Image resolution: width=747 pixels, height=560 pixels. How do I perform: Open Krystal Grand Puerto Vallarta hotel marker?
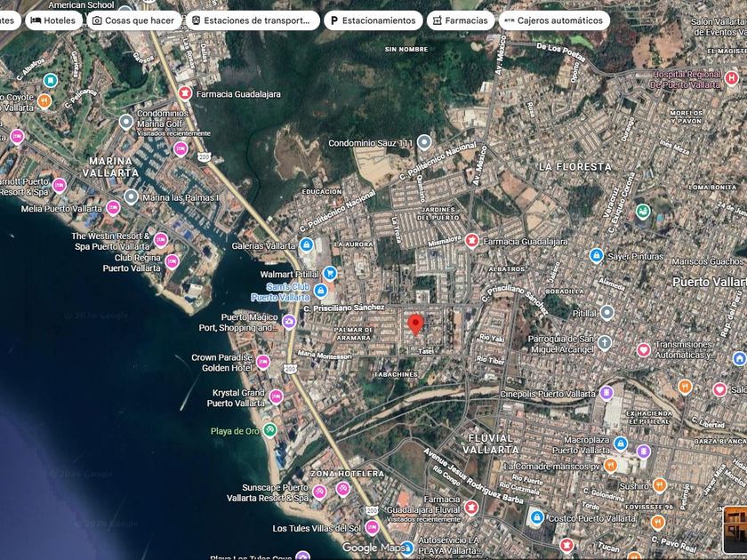[x=276, y=396]
